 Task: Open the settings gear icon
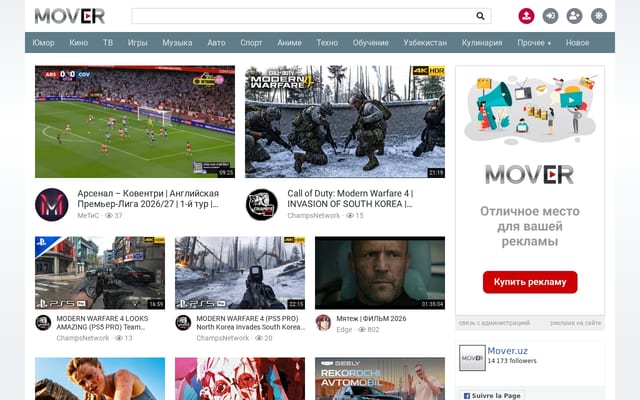tap(599, 16)
